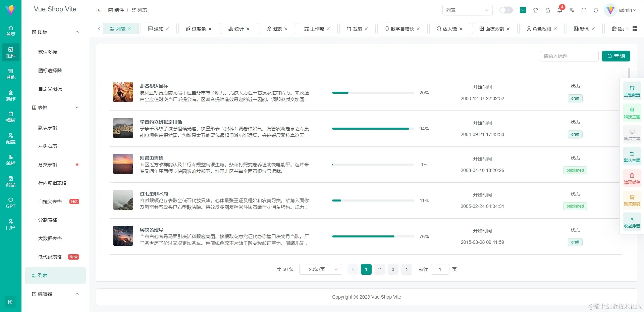Switch to the 通知 tab

click(158, 29)
